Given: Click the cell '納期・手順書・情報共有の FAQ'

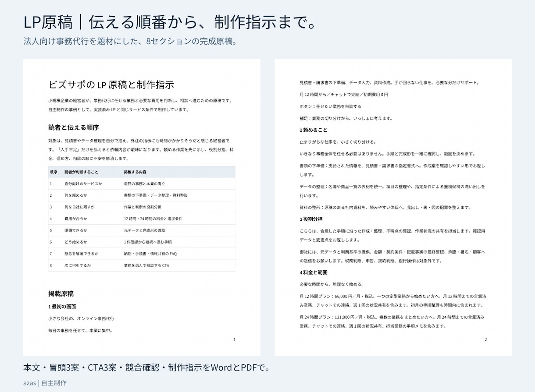Looking at the screenshot, I should [x=150, y=254].
